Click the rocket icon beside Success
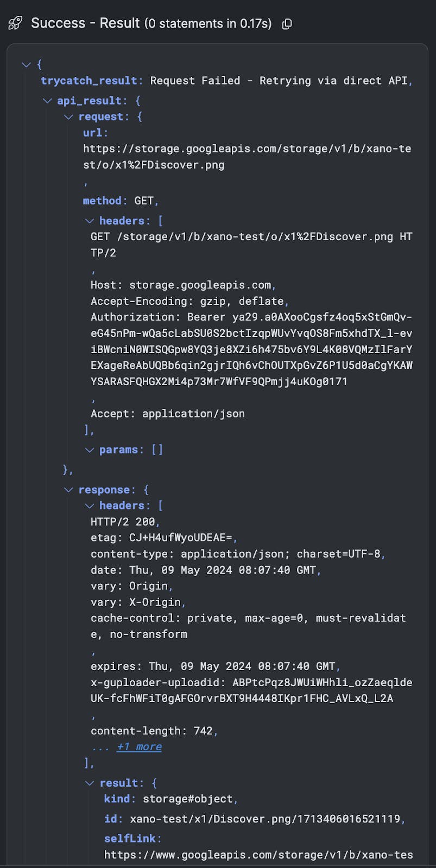The width and height of the screenshot is (436, 868). pos(15,23)
